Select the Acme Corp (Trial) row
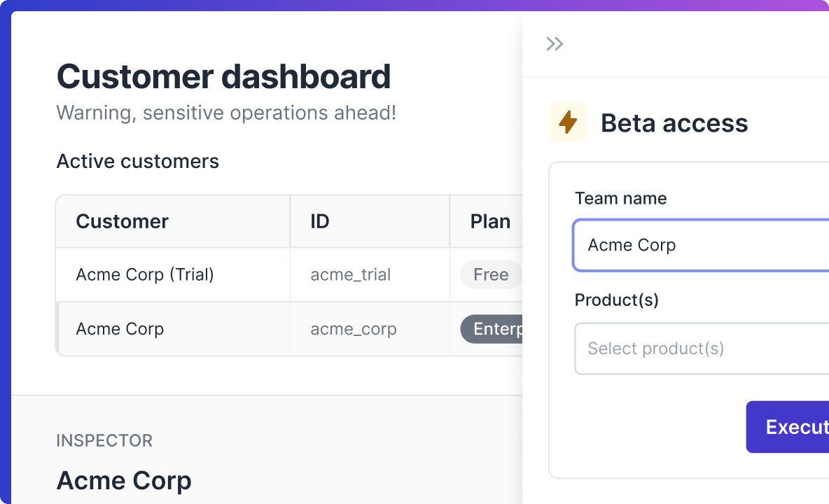The width and height of the screenshot is (829, 504). coord(145,274)
